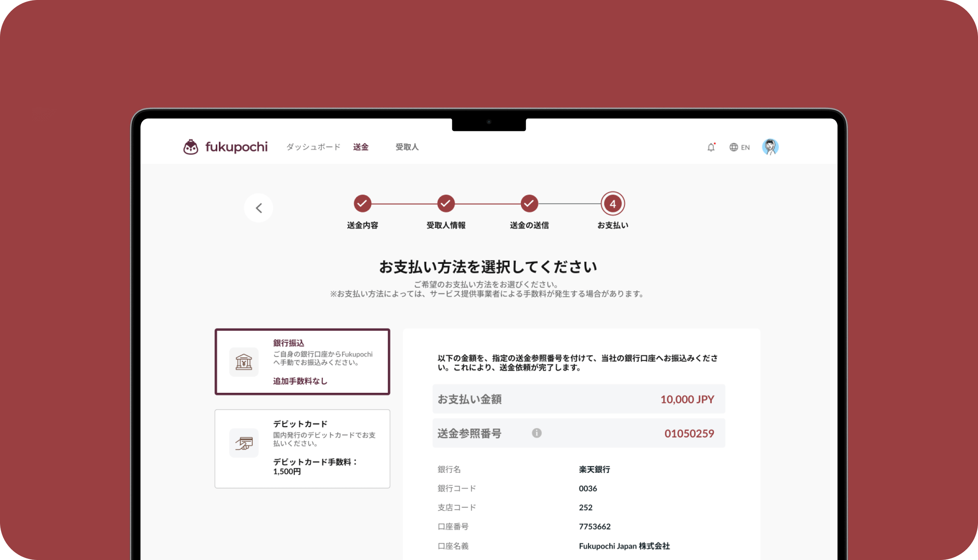Open the user avatar profile picture

point(770,147)
